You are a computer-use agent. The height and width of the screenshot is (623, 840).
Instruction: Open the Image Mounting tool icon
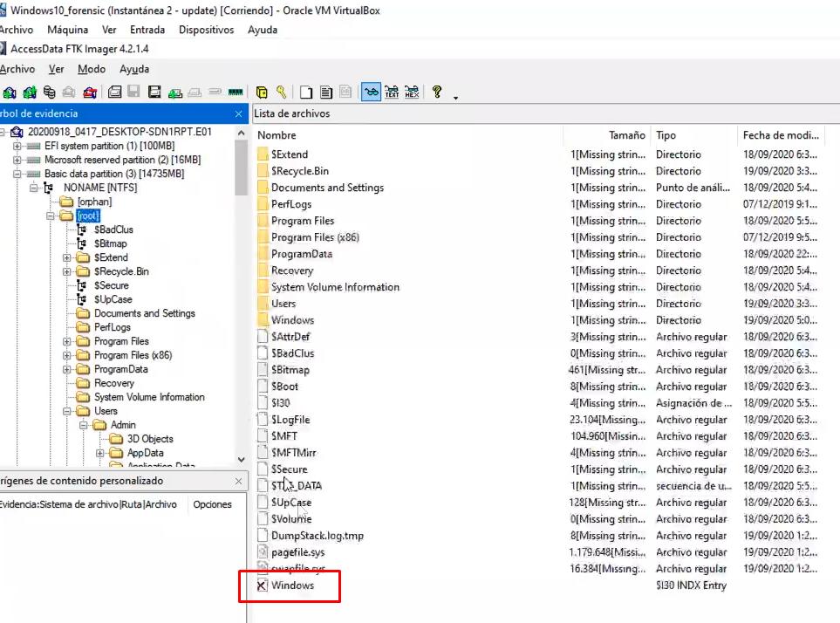pos(50,92)
